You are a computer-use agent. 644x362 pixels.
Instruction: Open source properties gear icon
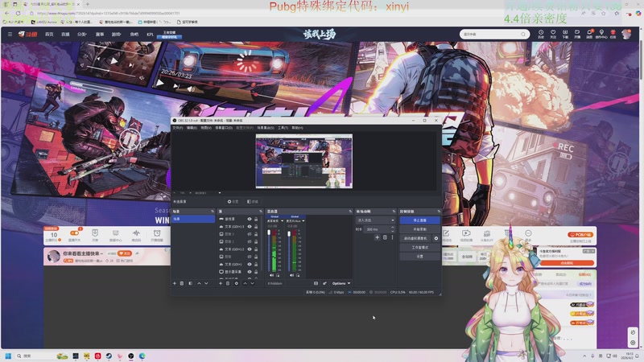click(236, 283)
